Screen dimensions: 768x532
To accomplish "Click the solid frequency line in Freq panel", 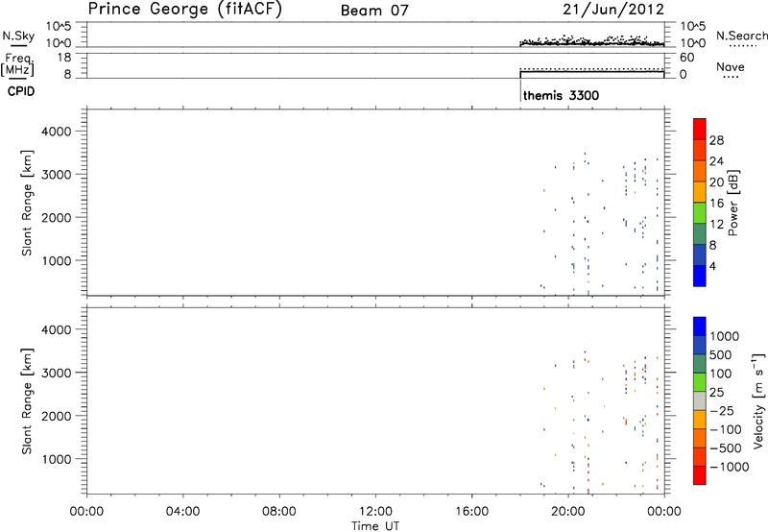I will point(591,72).
